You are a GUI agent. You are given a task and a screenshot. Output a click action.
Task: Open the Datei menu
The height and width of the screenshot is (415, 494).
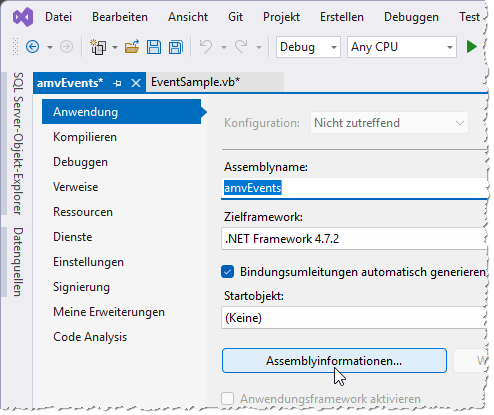(58, 17)
